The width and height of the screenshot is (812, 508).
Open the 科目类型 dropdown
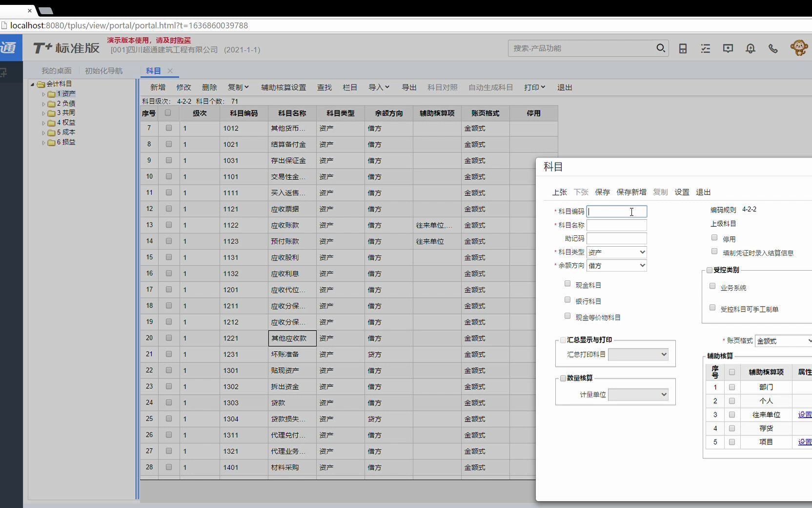coord(617,252)
